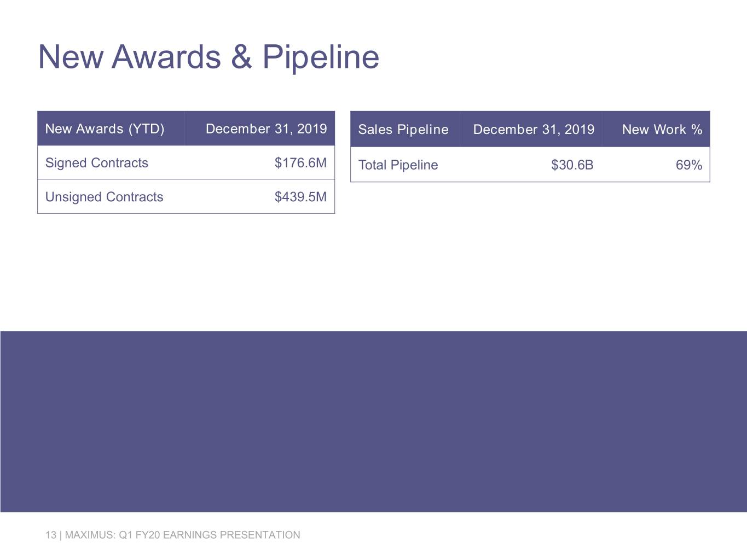Screen dimensions: 747x560
Task: Select the 69% new work value
Action: pos(688,165)
